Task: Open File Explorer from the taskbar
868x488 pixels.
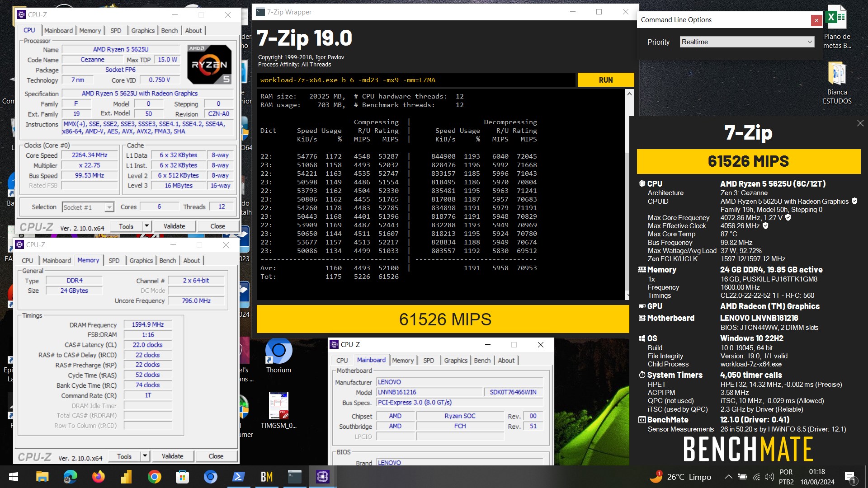Action: coord(42,477)
